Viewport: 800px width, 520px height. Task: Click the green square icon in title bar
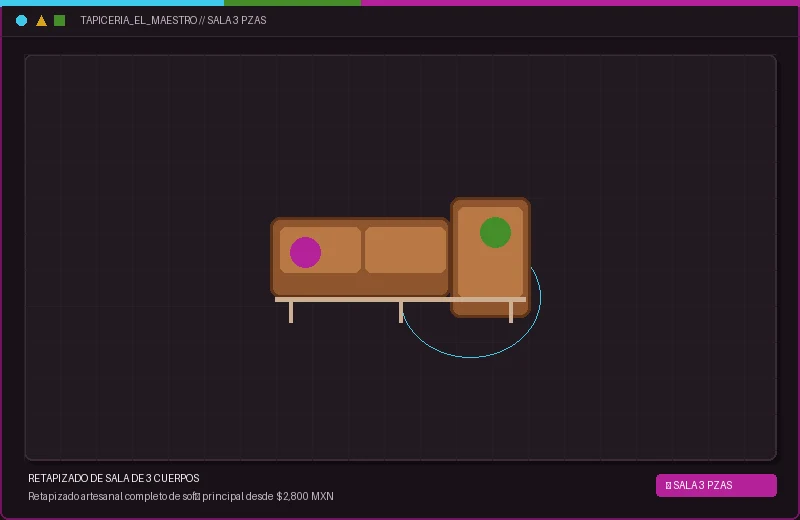click(60, 20)
